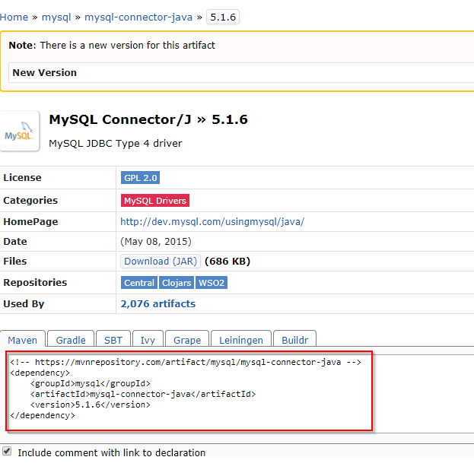Click the (686 KB) file size text
Screen dimensions: 474x476
coord(227,261)
